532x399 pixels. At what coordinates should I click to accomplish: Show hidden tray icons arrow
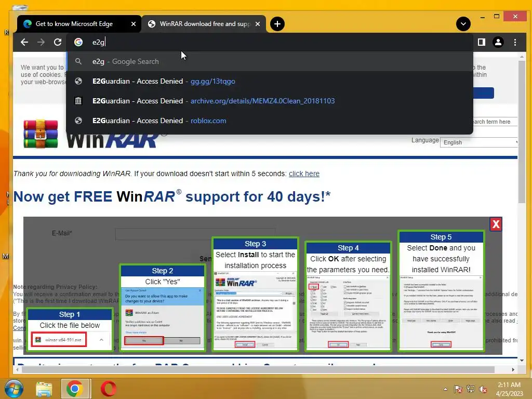[x=445, y=389]
